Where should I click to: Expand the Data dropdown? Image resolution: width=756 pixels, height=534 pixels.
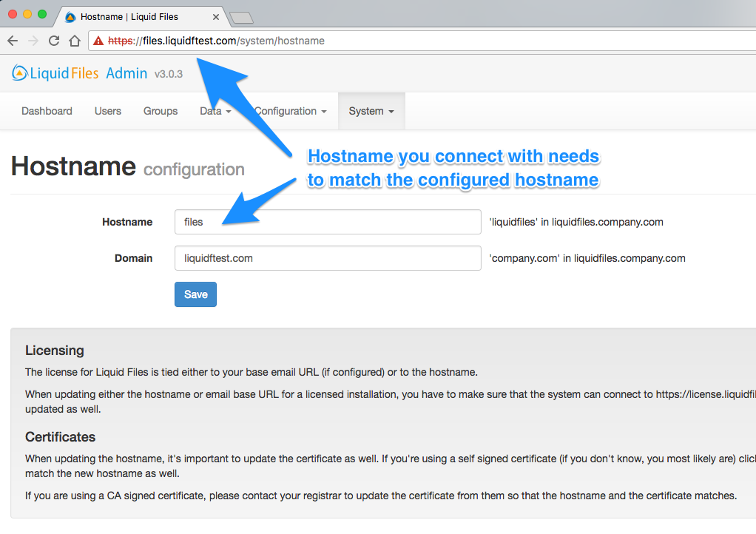(215, 111)
